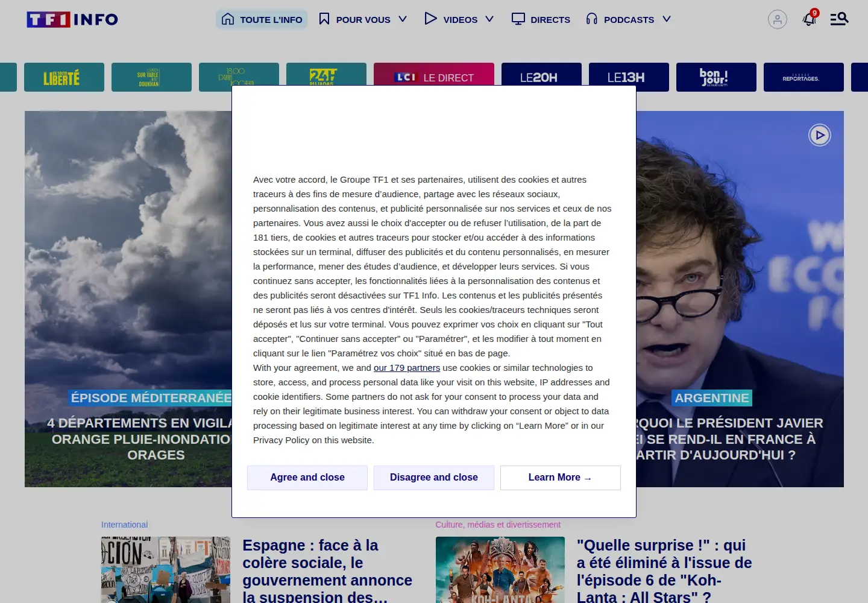868x603 pixels.
Task: Click the Learn More button
Action: (x=561, y=478)
